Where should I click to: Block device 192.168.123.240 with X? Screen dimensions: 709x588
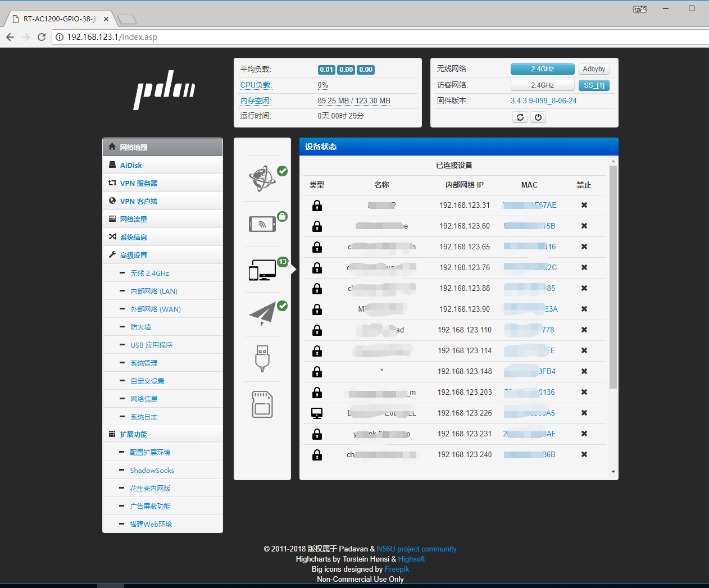tap(584, 454)
